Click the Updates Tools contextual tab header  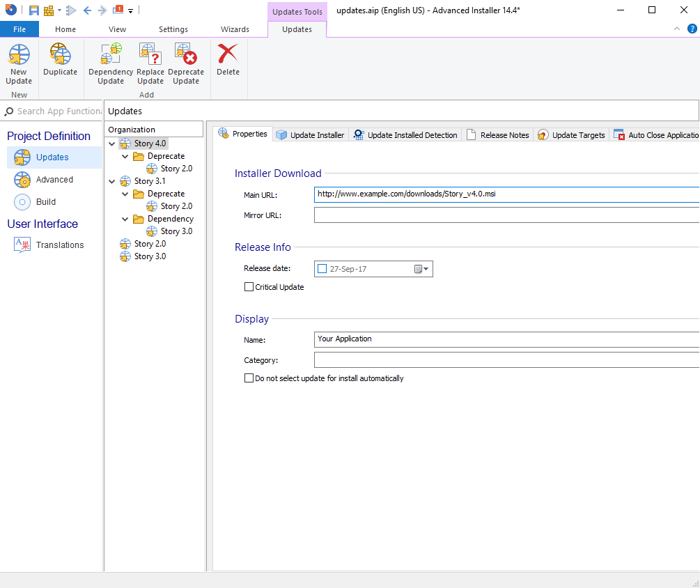pyautogui.click(x=297, y=12)
